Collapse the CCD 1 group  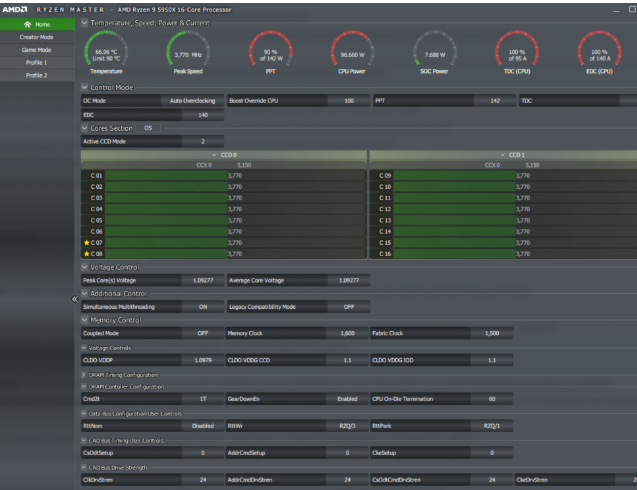point(503,155)
